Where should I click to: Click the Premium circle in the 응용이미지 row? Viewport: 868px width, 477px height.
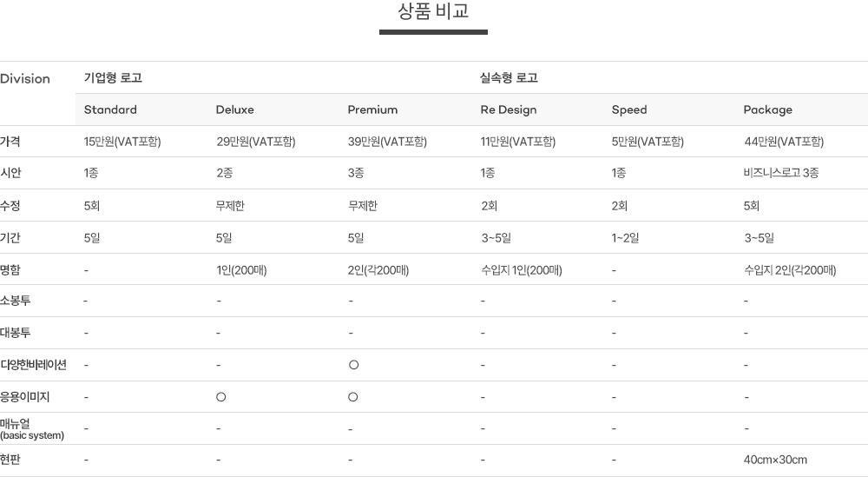pos(353,397)
